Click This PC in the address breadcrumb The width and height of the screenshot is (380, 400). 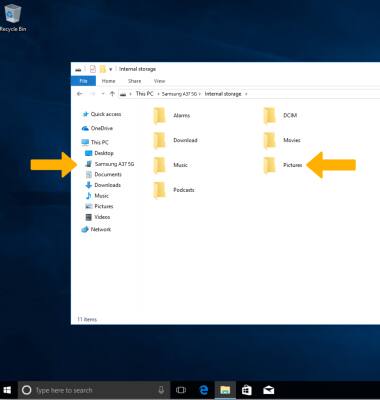click(144, 94)
